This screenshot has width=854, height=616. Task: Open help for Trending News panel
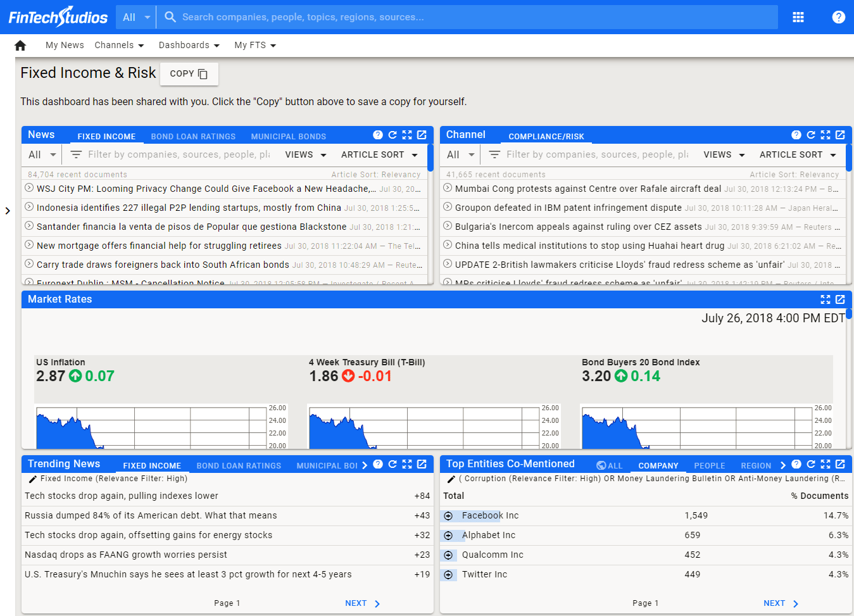coord(378,464)
